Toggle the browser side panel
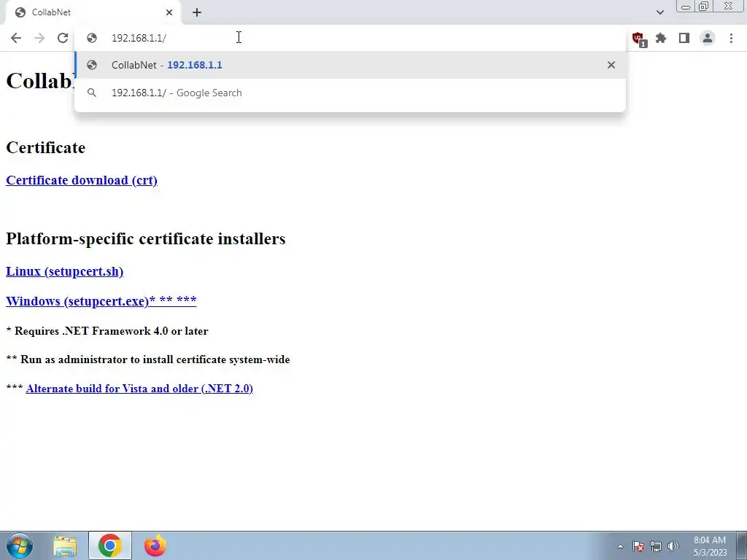Screen dimensions: 747x560 click(x=684, y=38)
